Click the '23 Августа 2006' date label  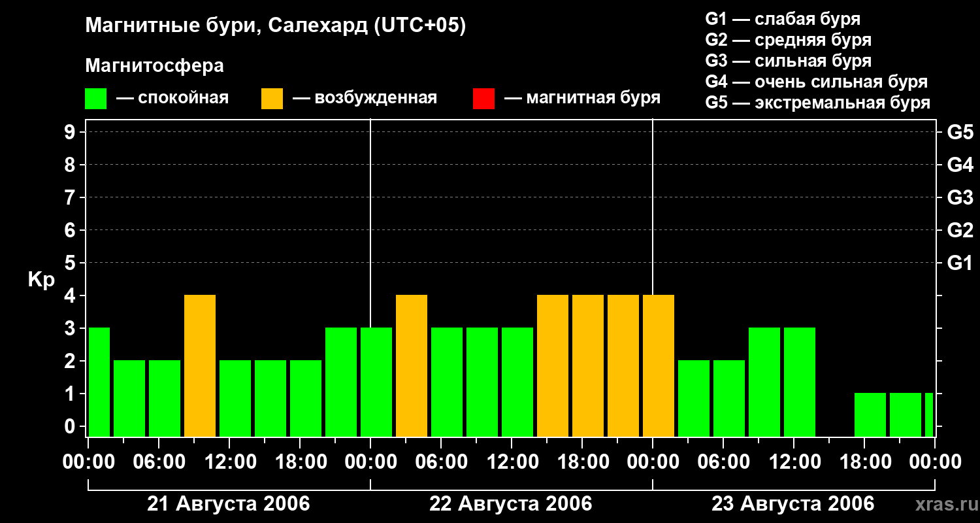(x=793, y=504)
